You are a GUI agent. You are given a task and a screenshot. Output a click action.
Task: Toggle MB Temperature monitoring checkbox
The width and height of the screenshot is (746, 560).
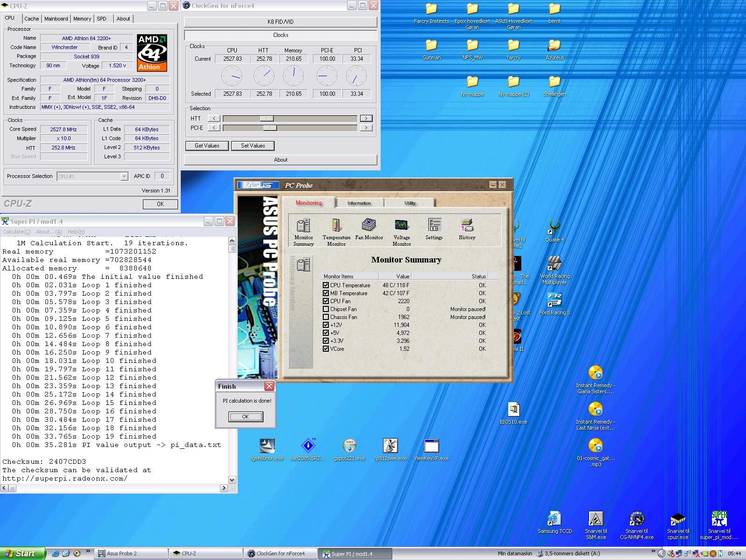click(326, 293)
